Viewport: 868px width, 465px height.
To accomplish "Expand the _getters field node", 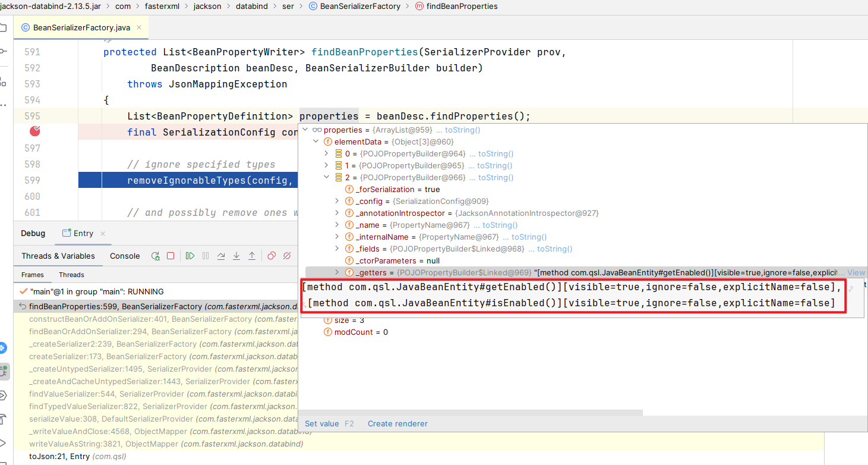I will (x=337, y=272).
